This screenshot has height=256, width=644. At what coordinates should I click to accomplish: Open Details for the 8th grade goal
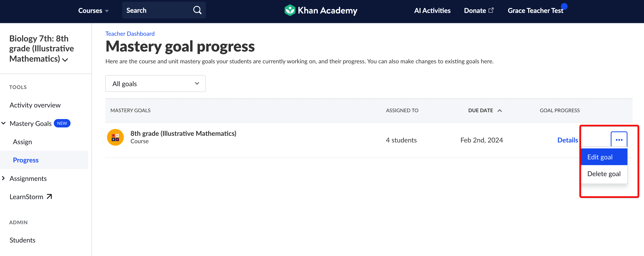coord(568,140)
